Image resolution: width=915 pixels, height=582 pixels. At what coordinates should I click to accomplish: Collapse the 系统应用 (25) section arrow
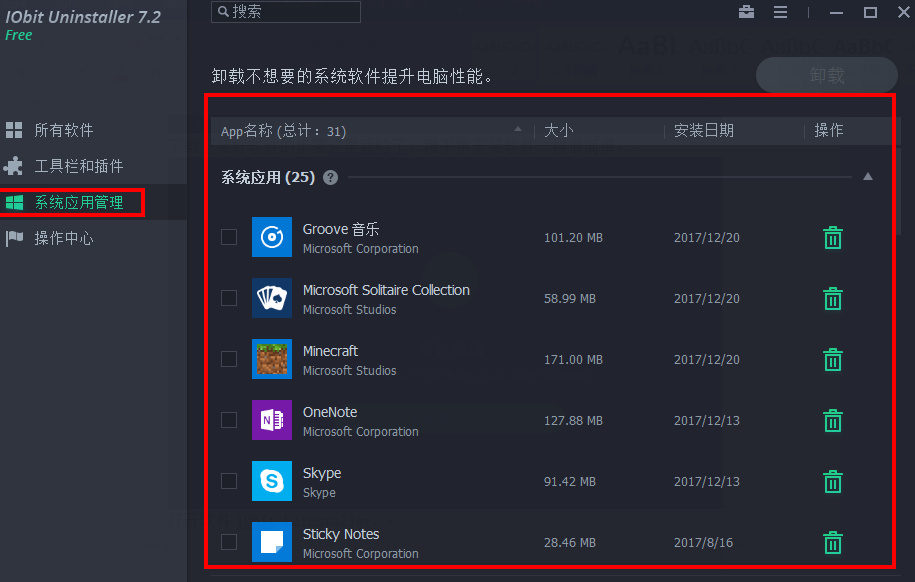click(x=868, y=176)
